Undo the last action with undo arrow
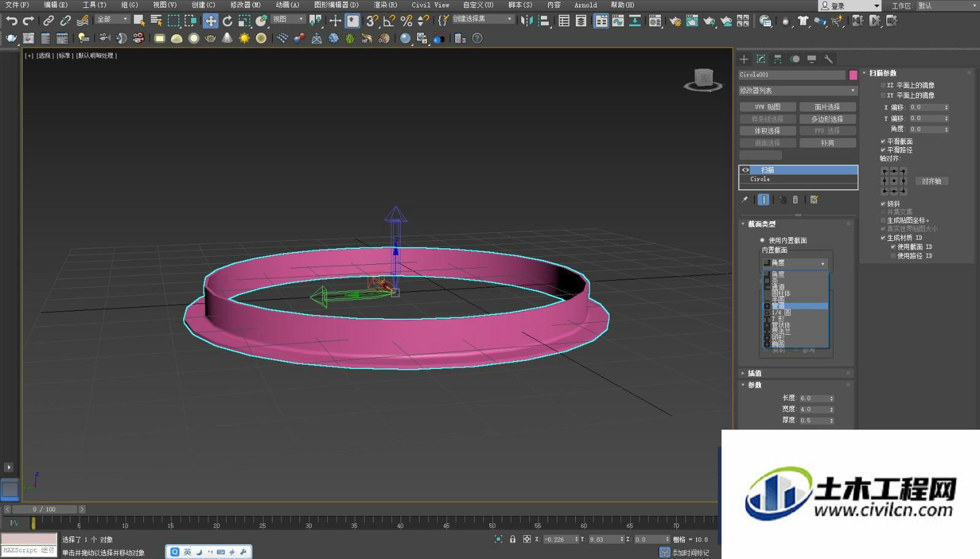The height and width of the screenshot is (559, 980). pyautogui.click(x=11, y=21)
